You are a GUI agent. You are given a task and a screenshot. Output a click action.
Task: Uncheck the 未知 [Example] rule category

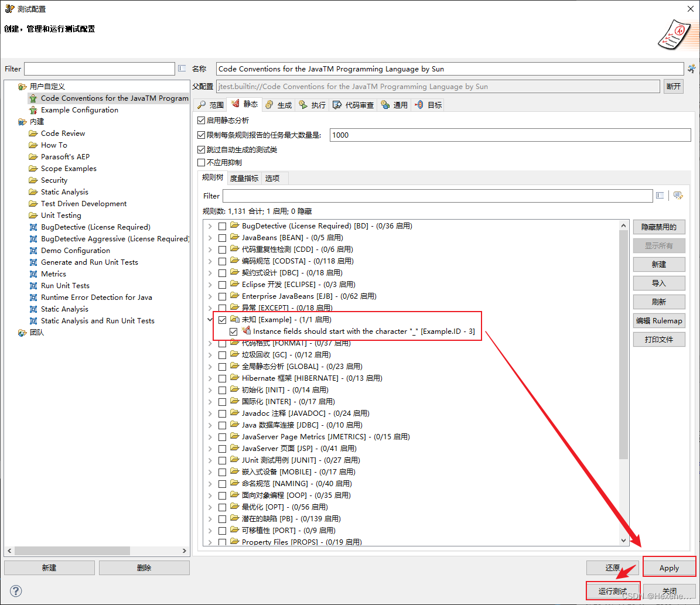point(221,319)
